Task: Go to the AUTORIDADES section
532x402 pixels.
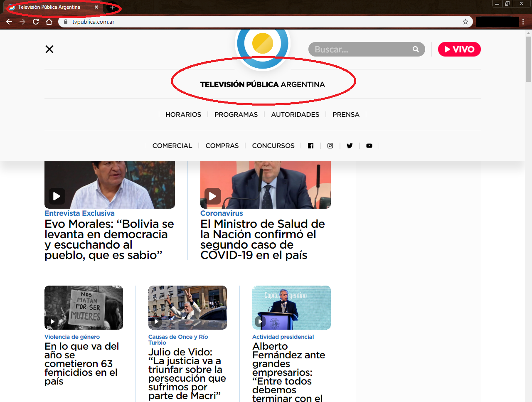Action: [x=295, y=115]
